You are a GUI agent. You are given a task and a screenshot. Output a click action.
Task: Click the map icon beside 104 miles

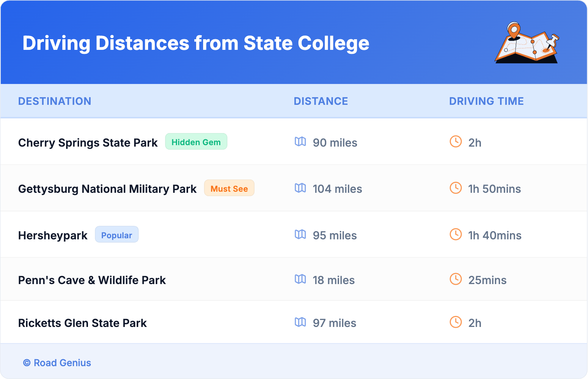point(300,188)
